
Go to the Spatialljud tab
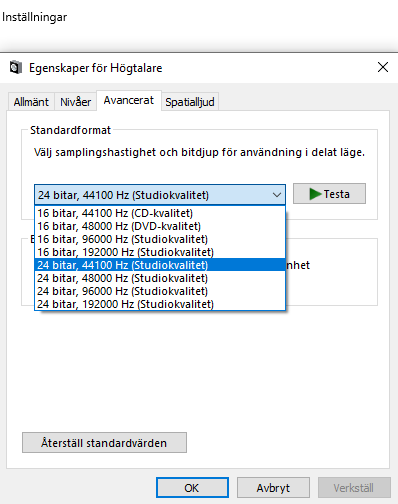click(190, 102)
